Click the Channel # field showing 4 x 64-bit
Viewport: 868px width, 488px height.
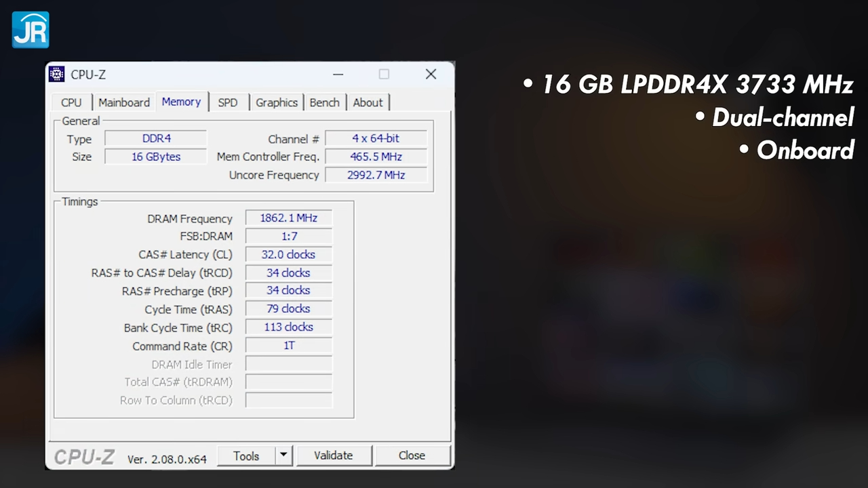(376, 138)
